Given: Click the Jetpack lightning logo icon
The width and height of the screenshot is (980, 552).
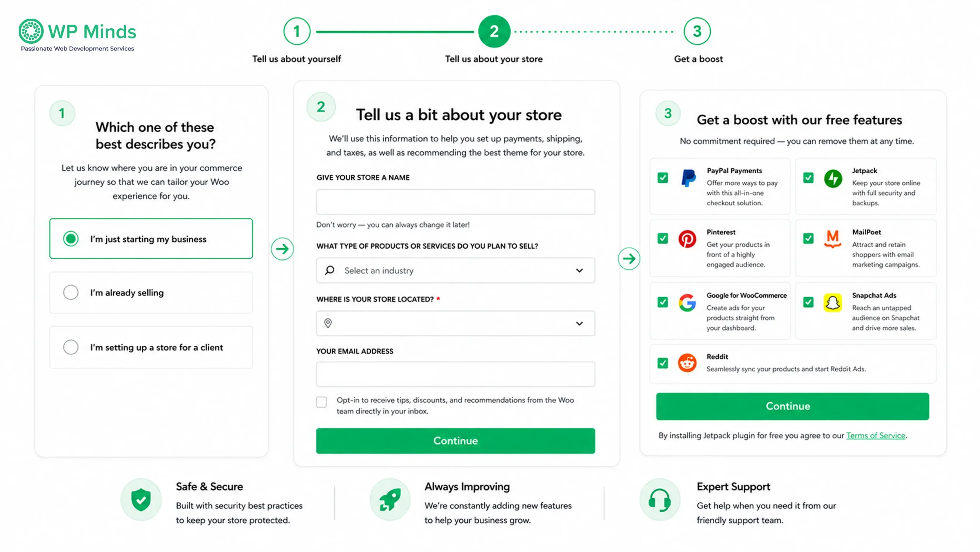Looking at the screenshot, I should coord(833,178).
